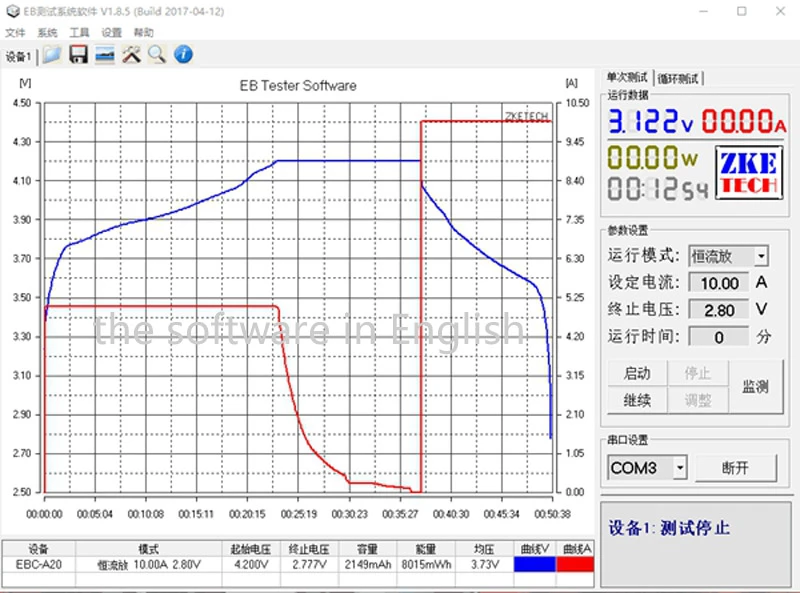Viewport: 800px width, 593px height.
Task: Expand the 恒流放 run mode dropdown
Action: click(761, 256)
